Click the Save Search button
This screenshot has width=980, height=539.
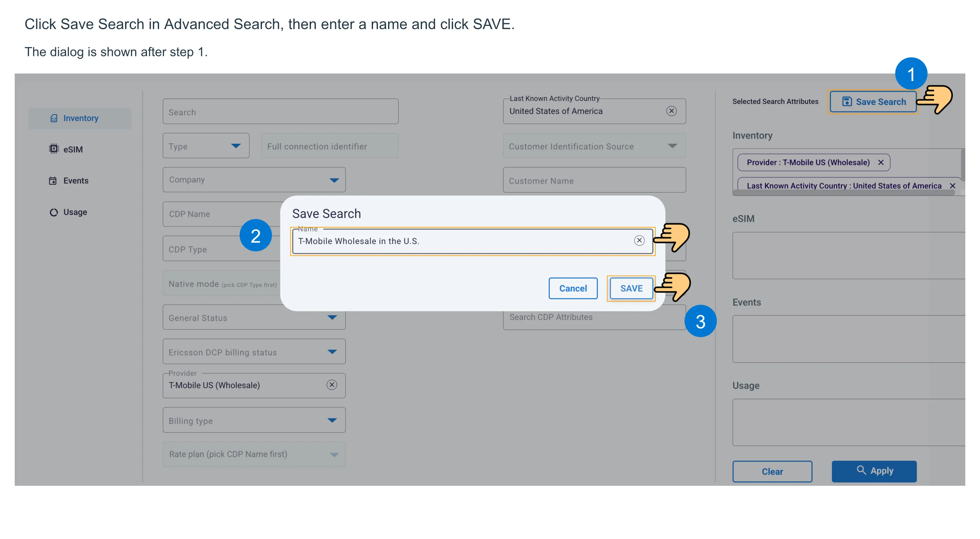[873, 102]
